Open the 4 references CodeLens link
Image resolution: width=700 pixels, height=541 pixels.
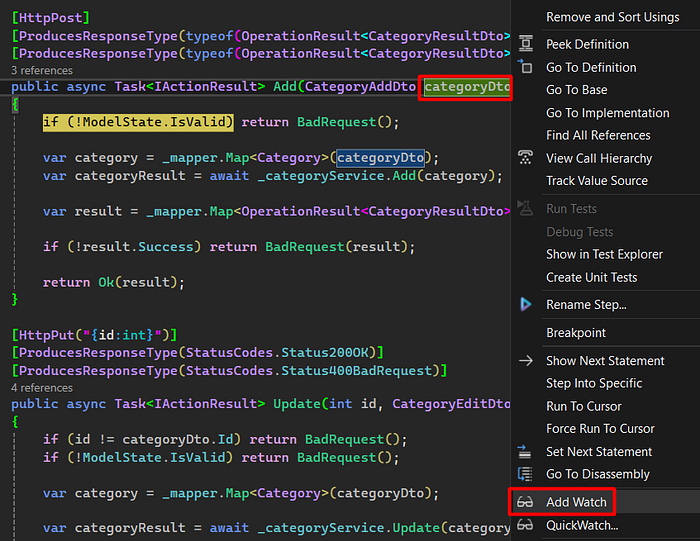click(42, 388)
